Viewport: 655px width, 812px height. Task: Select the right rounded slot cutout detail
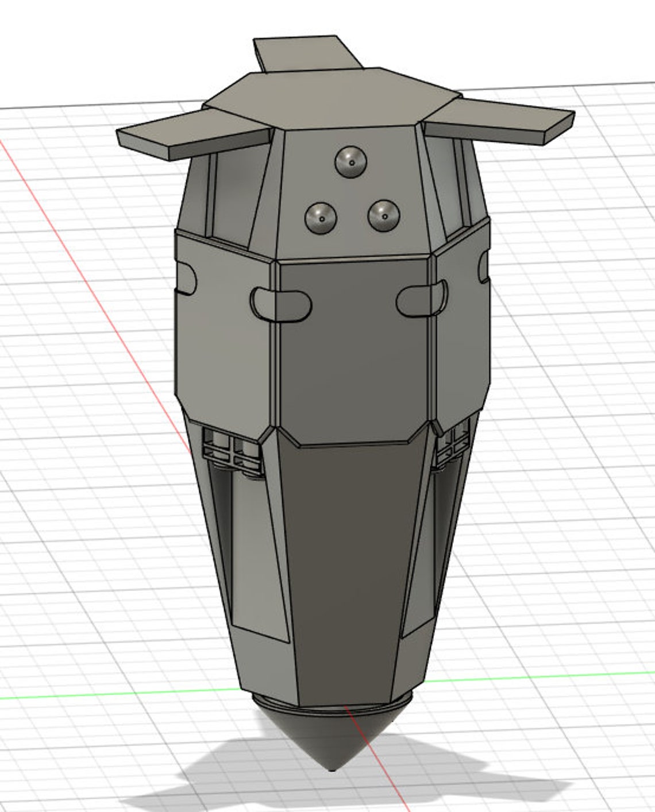point(422,299)
